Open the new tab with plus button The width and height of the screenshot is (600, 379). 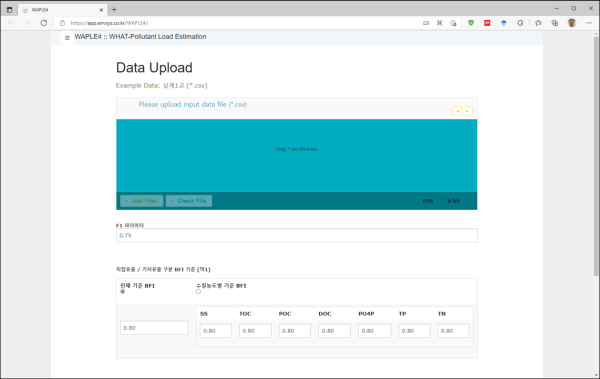coord(114,10)
